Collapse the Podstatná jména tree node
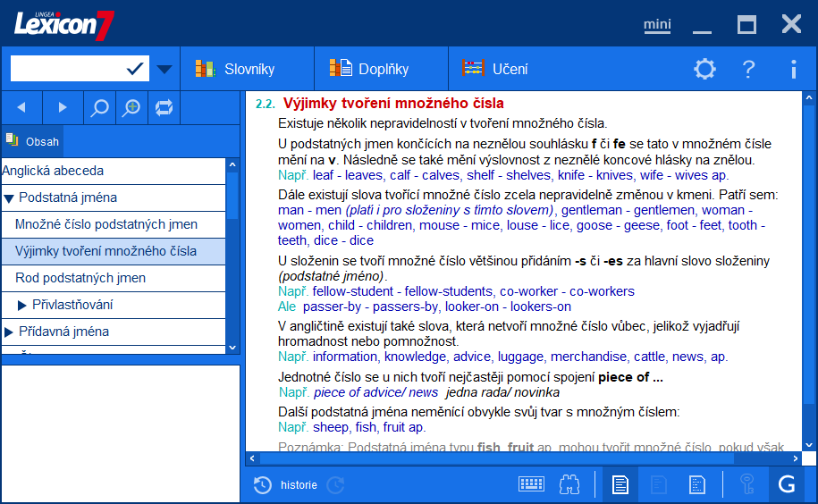 (8, 198)
